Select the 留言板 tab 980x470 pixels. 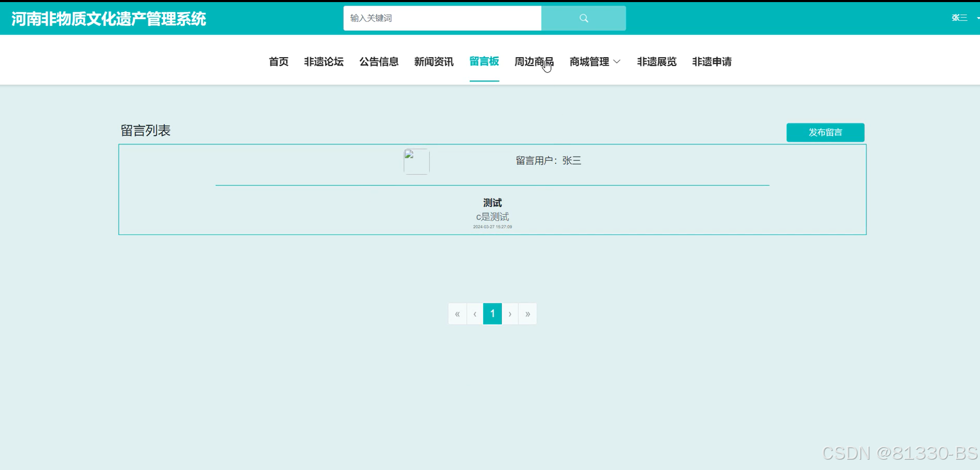click(484, 62)
